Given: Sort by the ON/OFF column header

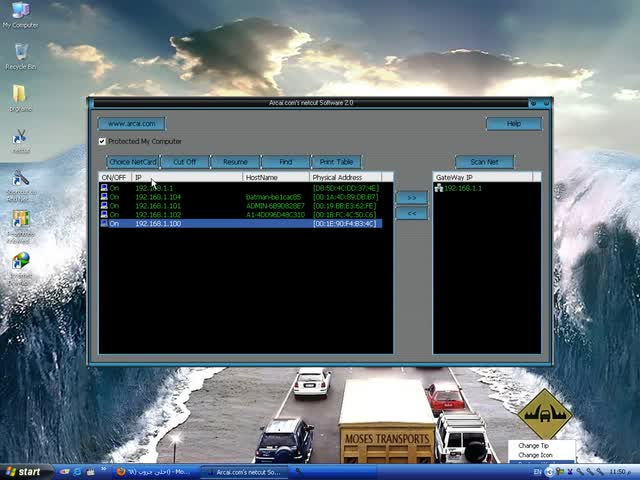Looking at the screenshot, I should click(x=116, y=177).
